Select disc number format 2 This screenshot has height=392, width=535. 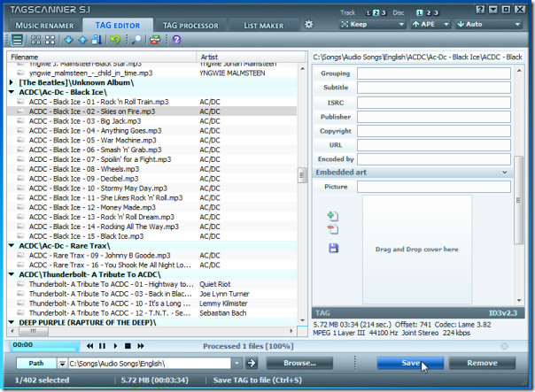coord(429,13)
